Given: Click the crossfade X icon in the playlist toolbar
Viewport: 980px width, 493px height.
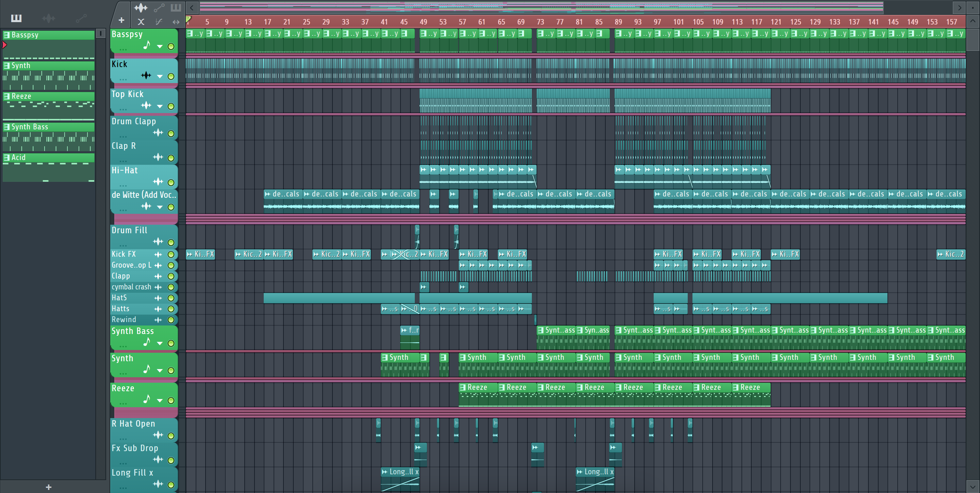Looking at the screenshot, I should click(141, 22).
